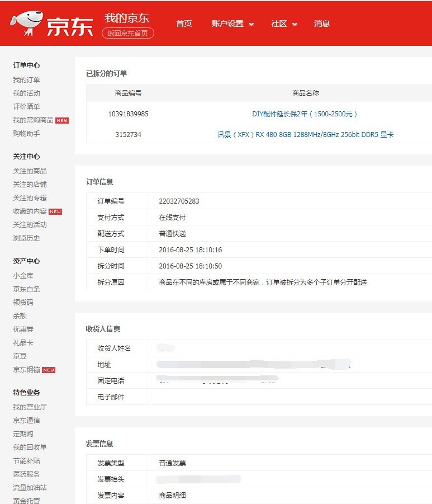
Task: Open 浏览历史 in sidebar
Action: [26, 238]
